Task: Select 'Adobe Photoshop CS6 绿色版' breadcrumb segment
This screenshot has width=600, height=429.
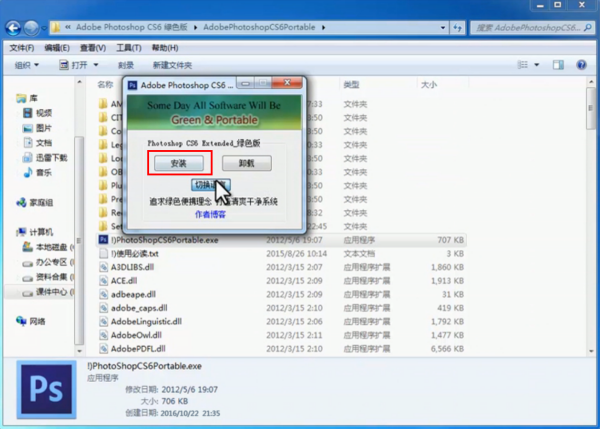Action: coord(132,27)
